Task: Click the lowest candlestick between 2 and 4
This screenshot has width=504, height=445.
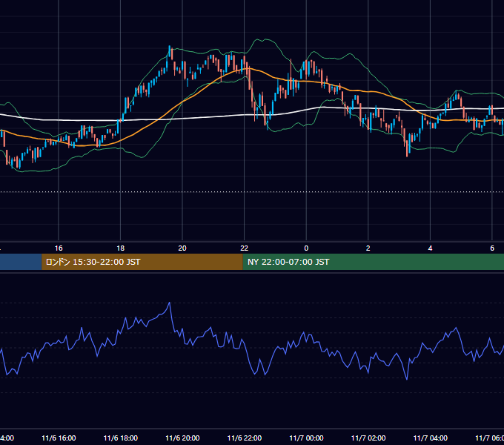Action: tap(407, 148)
